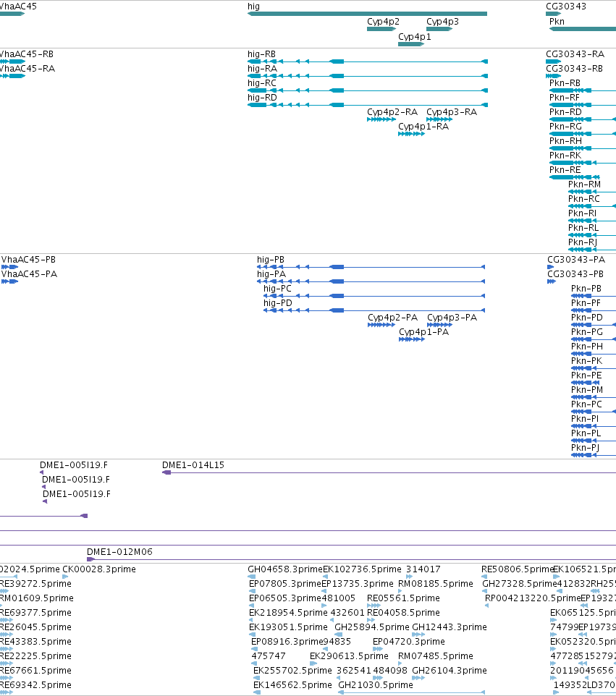Click the Cyp4p2-RA transcript
Screen dimensions: 616x696
pyautogui.click(x=381, y=119)
